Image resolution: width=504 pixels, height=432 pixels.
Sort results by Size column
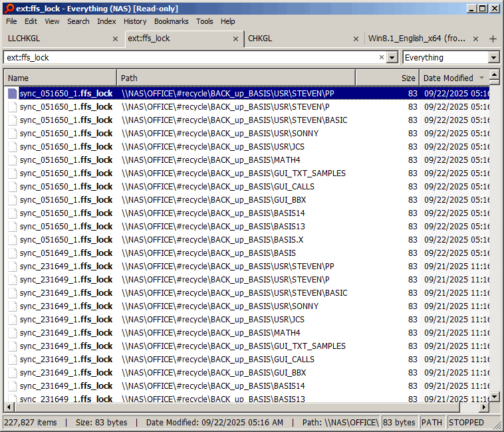tap(388, 78)
